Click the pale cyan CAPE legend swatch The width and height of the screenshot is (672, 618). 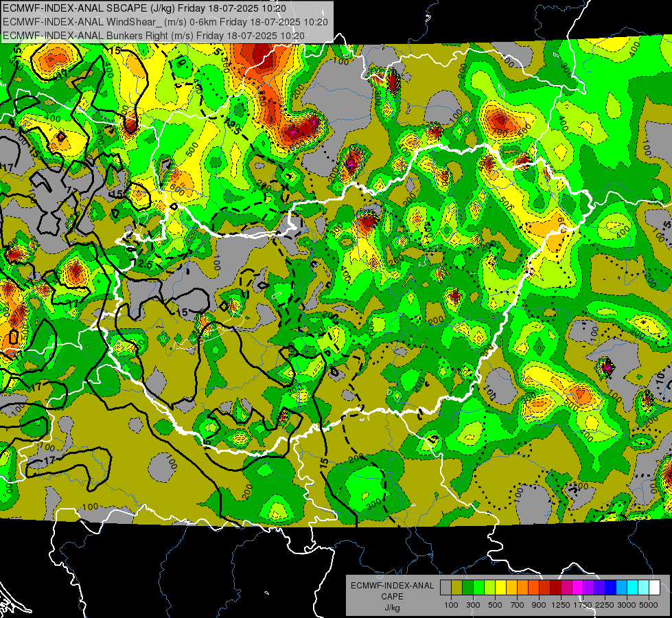click(644, 588)
